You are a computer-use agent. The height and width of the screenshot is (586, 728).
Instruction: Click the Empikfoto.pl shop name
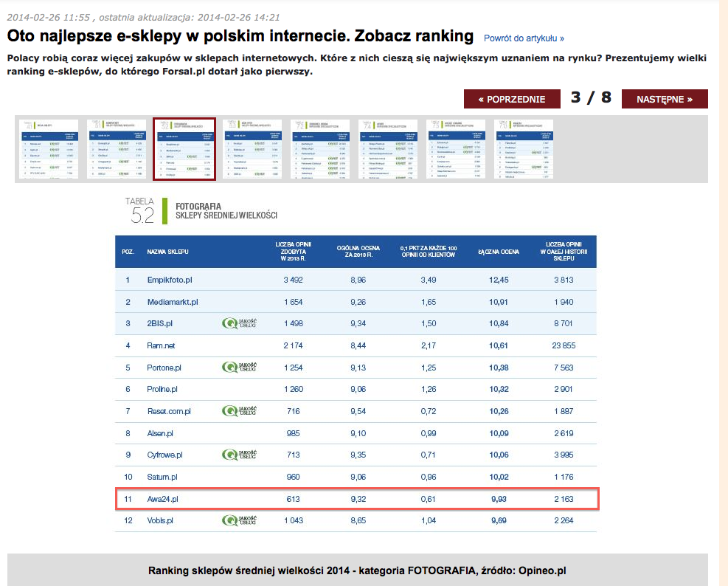click(x=170, y=280)
